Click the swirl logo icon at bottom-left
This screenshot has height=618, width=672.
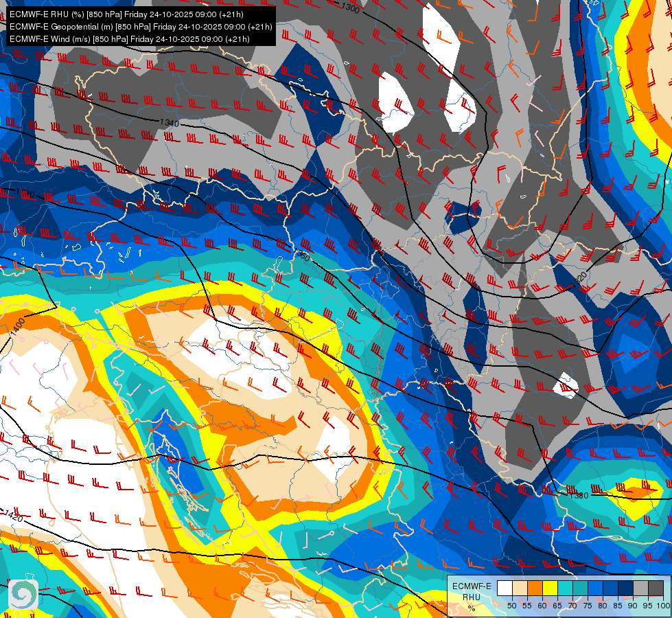pos(23,595)
